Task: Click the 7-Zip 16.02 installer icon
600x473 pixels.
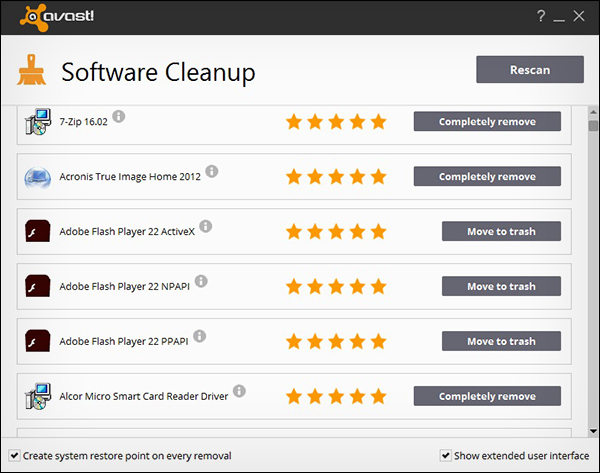Action: [38, 122]
